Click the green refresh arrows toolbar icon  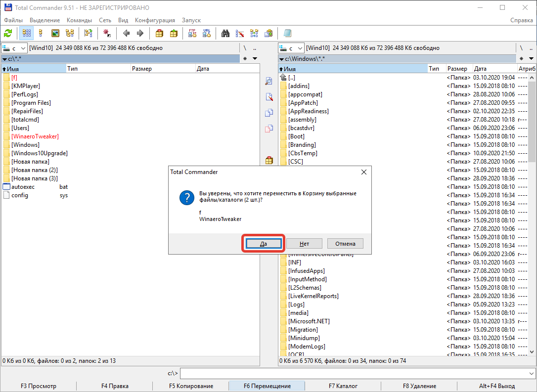coord(8,33)
